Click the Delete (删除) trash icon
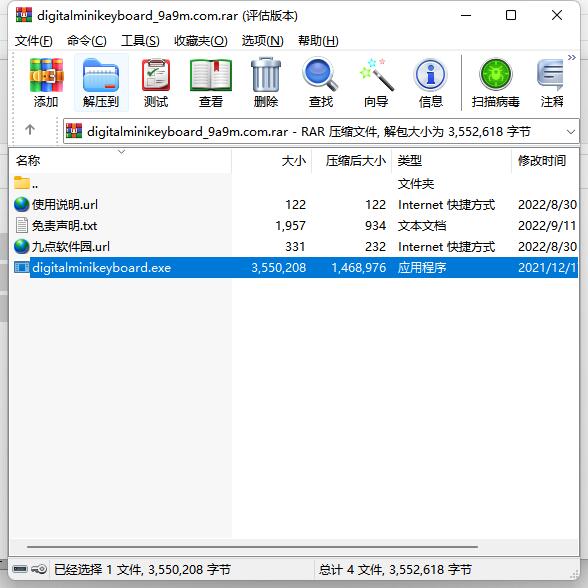This screenshot has width=588, height=588. point(266,75)
